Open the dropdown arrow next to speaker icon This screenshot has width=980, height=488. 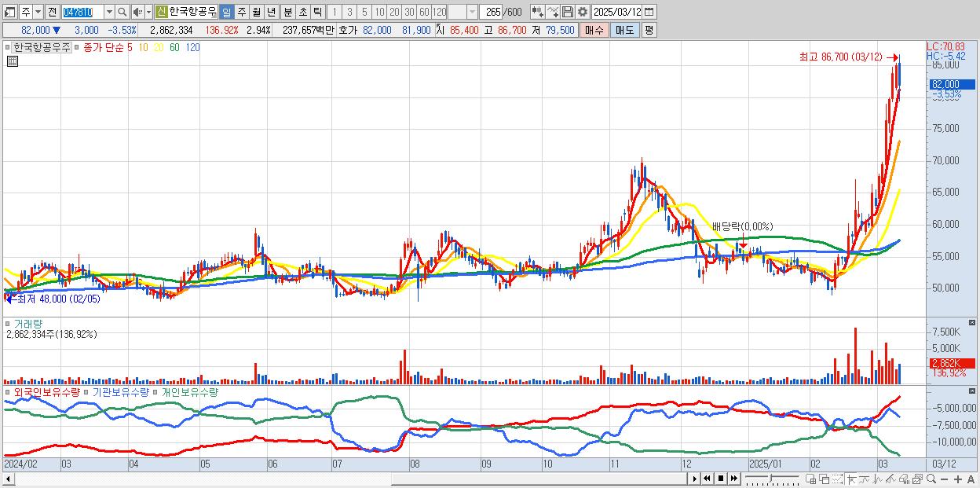coord(148,12)
